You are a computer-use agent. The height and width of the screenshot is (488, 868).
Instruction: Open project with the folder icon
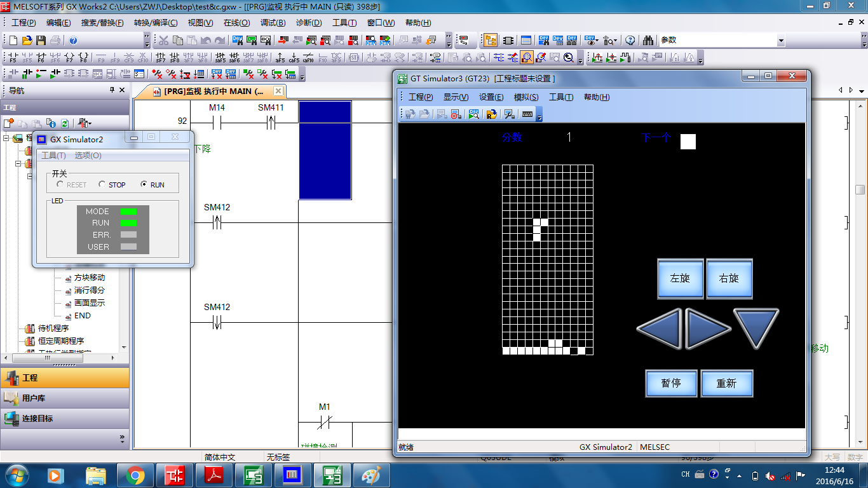[27, 41]
